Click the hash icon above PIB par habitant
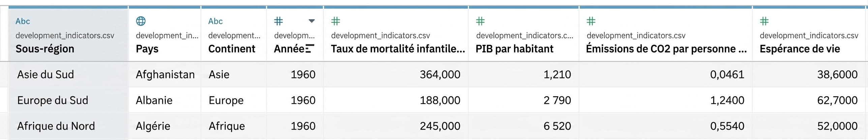This screenshot has height=140, width=868. 480,21
